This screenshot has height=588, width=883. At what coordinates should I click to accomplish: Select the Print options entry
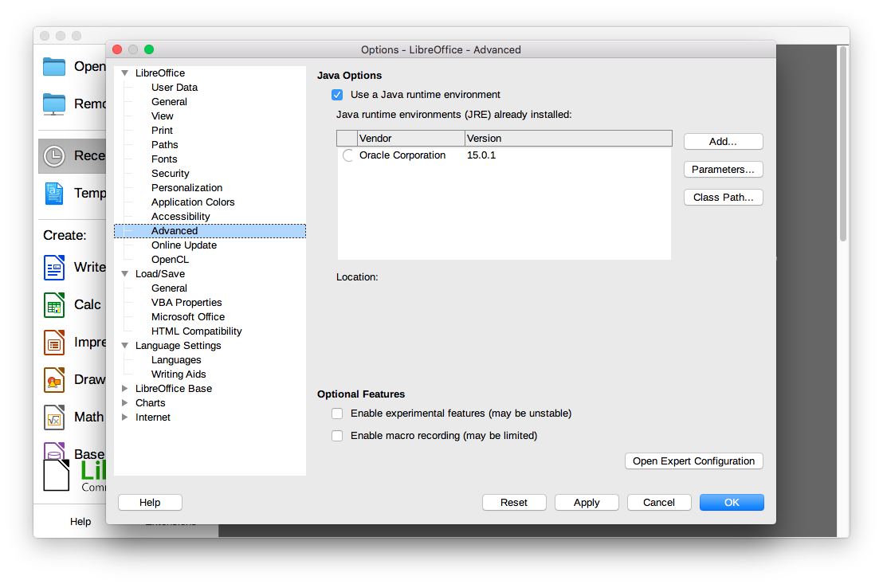[163, 130]
